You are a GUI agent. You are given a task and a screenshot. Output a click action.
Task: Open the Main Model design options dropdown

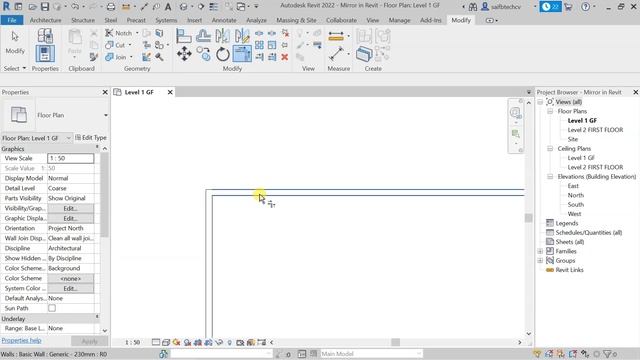371,354
